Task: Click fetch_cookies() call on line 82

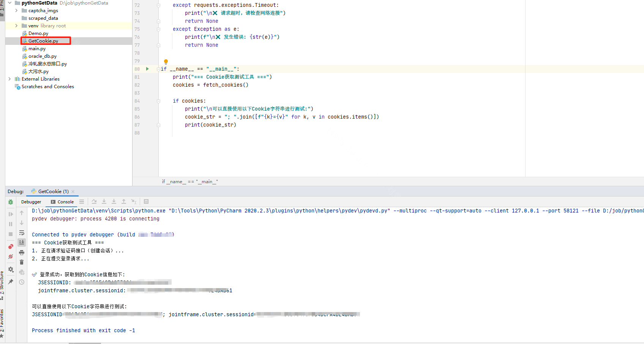Action: (x=226, y=85)
